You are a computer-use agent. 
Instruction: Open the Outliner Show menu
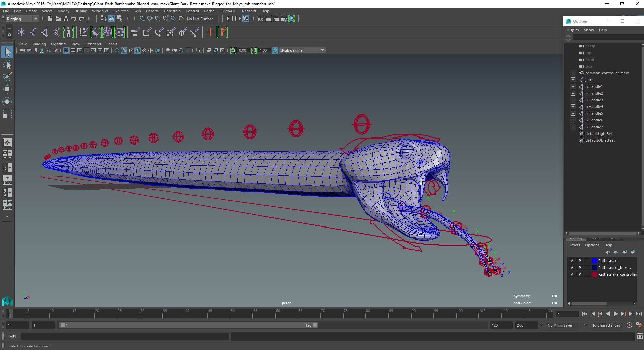click(589, 30)
